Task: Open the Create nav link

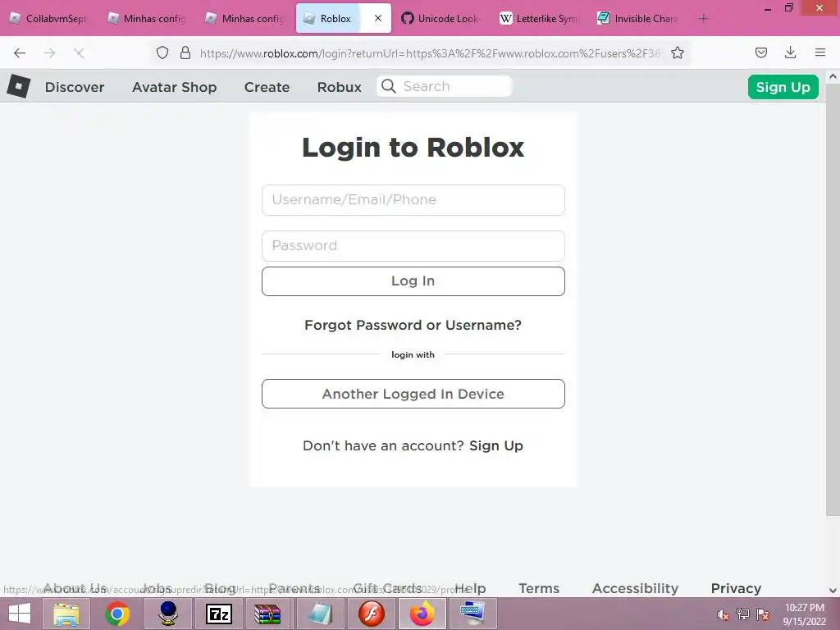Action: pos(267,87)
